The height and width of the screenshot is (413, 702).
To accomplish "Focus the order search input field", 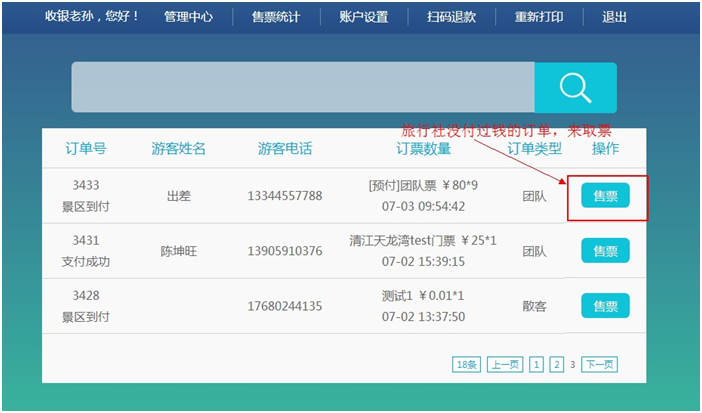I will [x=302, y=87].
